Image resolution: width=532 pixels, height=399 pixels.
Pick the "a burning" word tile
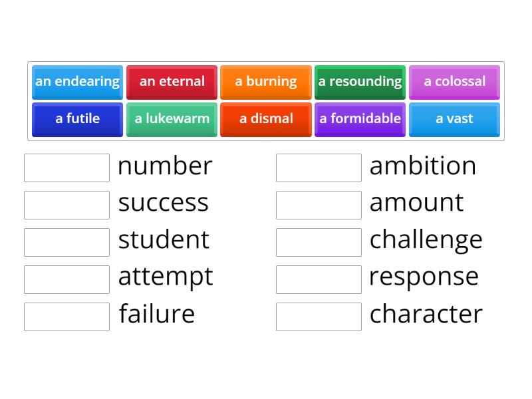click(265, 82)
